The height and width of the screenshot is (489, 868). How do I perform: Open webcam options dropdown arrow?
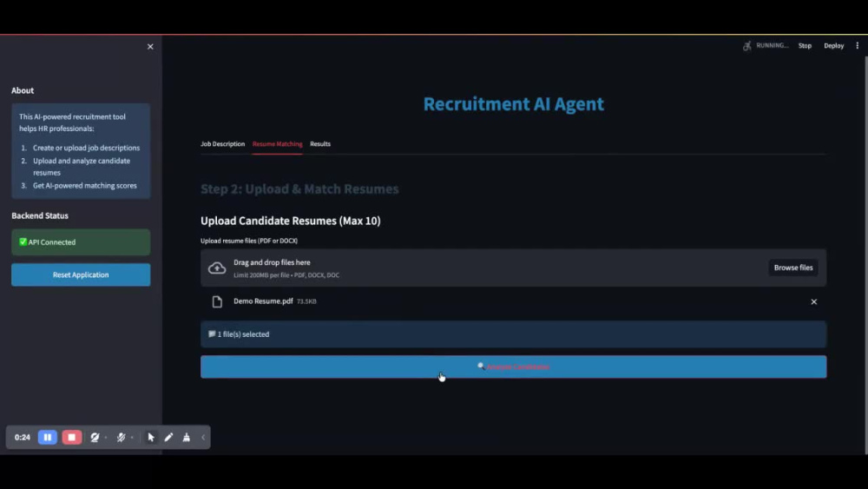106,438
